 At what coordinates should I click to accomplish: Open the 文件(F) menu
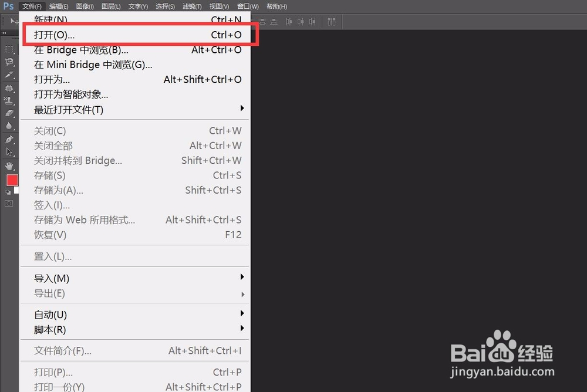click(x=32, y=6)
